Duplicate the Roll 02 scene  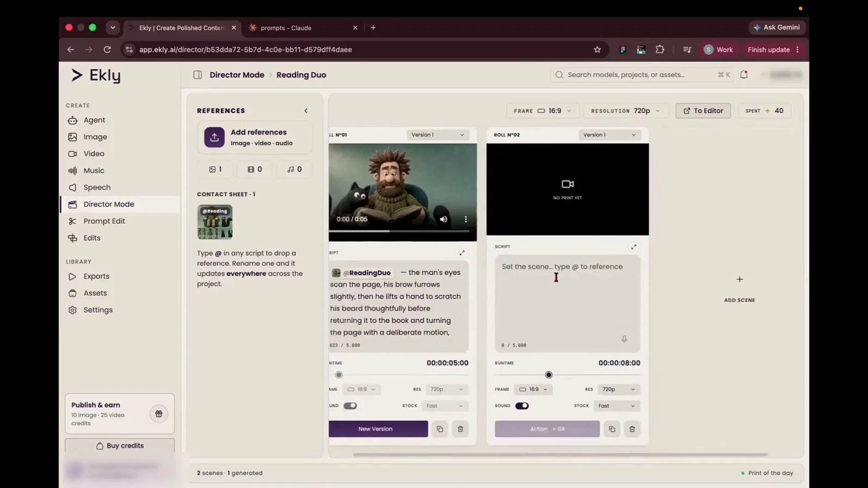(x=612, y=429)
